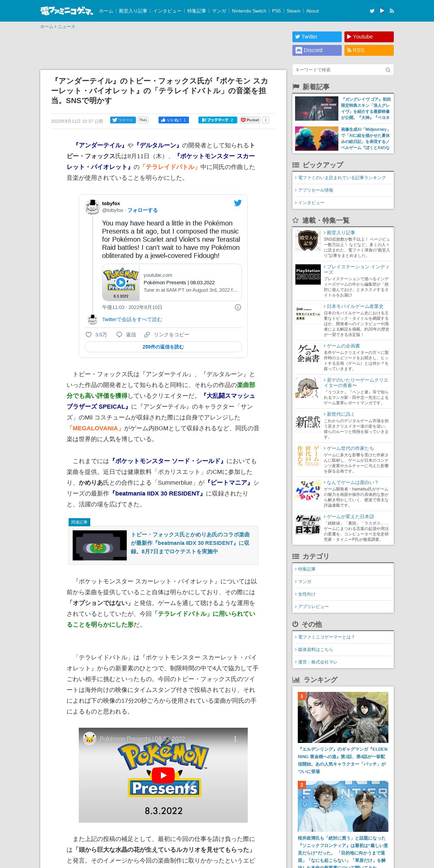Image resolution: width=434 pixels, height=868 pixels.
Task: Open the マンガ nav item
Action: pos(219,11)
